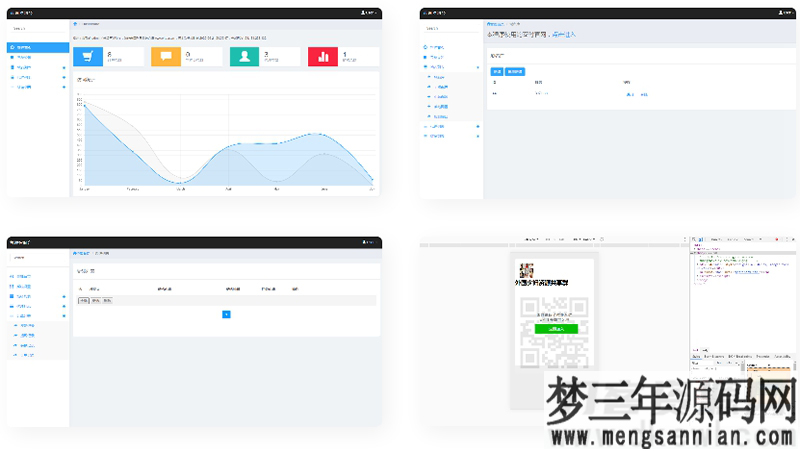Open the user menu in the top-right screenshot's black bar
The width and height of the screenshot is (800, 452).
tap(786, 13)
